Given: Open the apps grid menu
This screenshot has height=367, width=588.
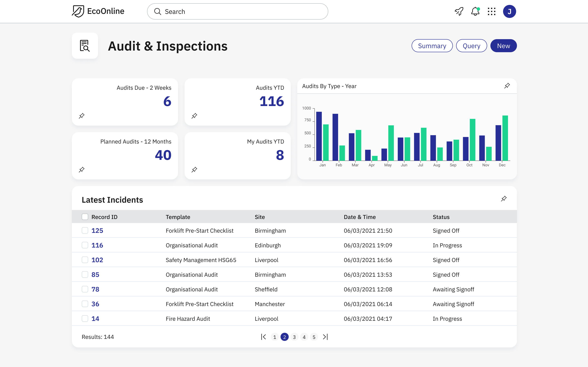Looking at the screenshot, I should (491, 11).
